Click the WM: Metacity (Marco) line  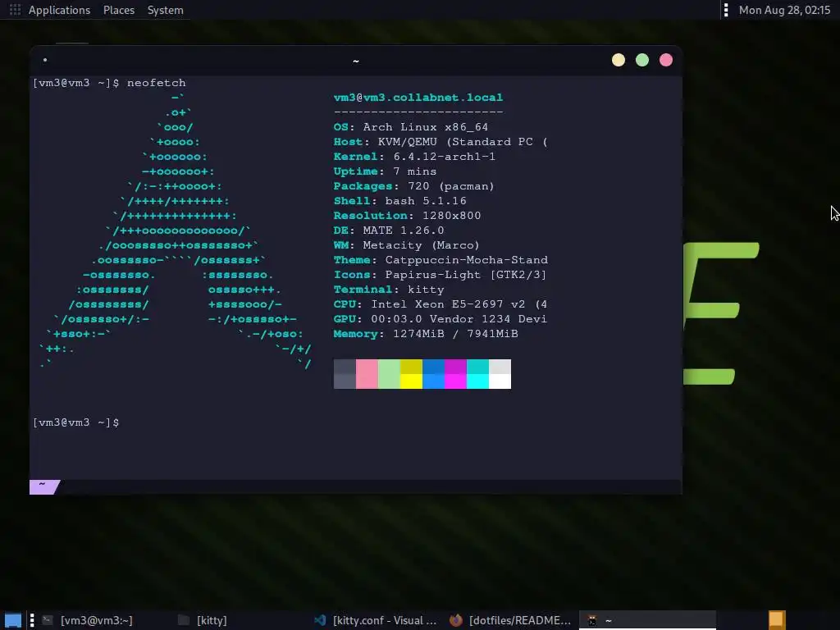406,244
